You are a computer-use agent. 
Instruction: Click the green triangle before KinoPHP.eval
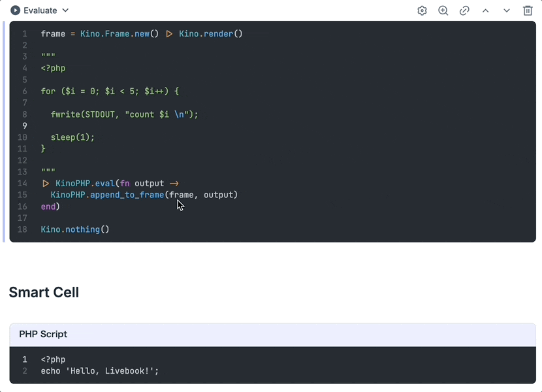click(x=46, y=183)
